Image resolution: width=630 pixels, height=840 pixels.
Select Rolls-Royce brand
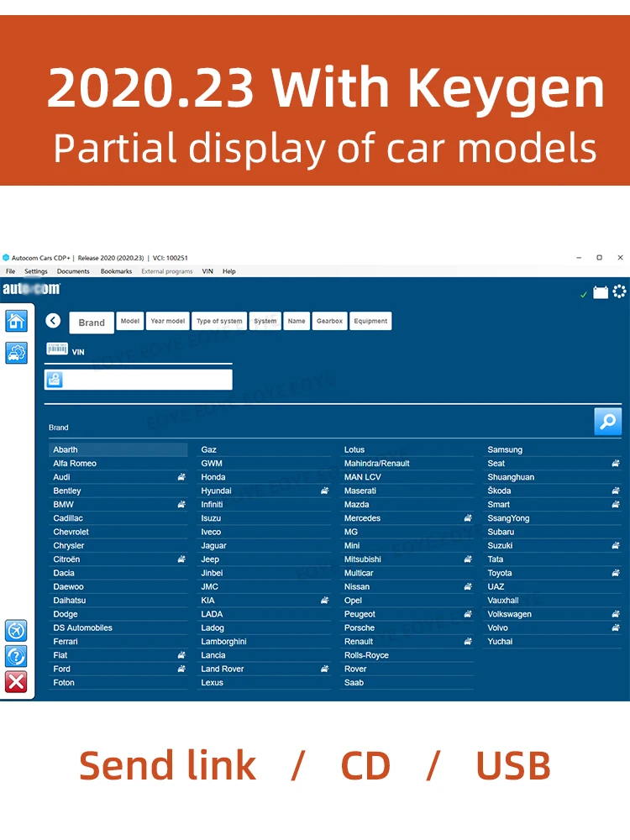pyautogui.click(x=407, y=655)
